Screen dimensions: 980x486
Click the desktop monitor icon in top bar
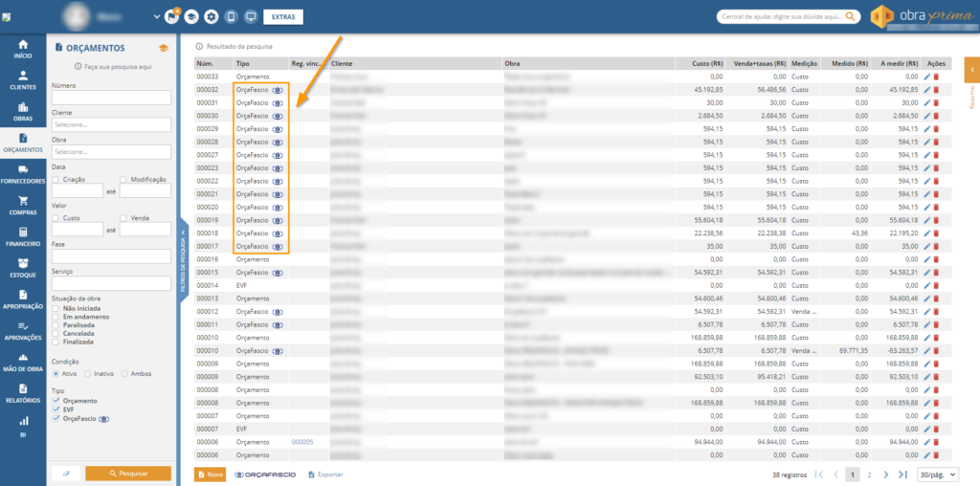tap(252, 17)
